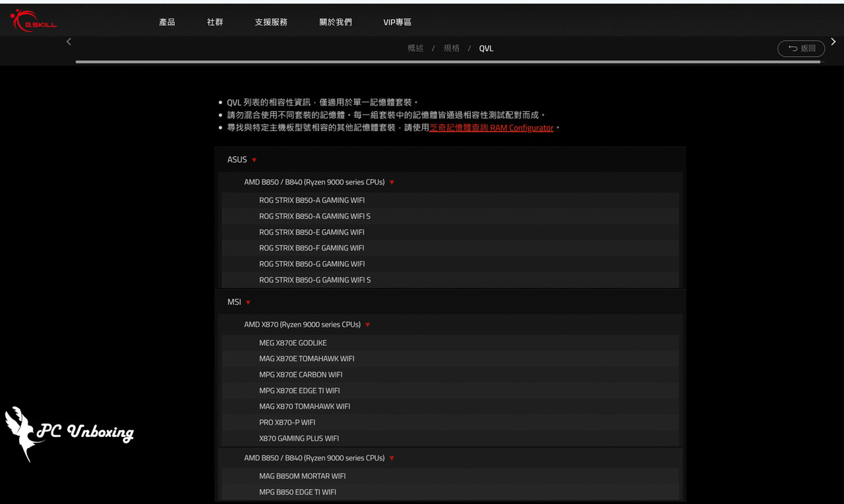Viewport: 844px width, 504px height.
Task: Collapse the MSI brand section
Action: (239, 302)
